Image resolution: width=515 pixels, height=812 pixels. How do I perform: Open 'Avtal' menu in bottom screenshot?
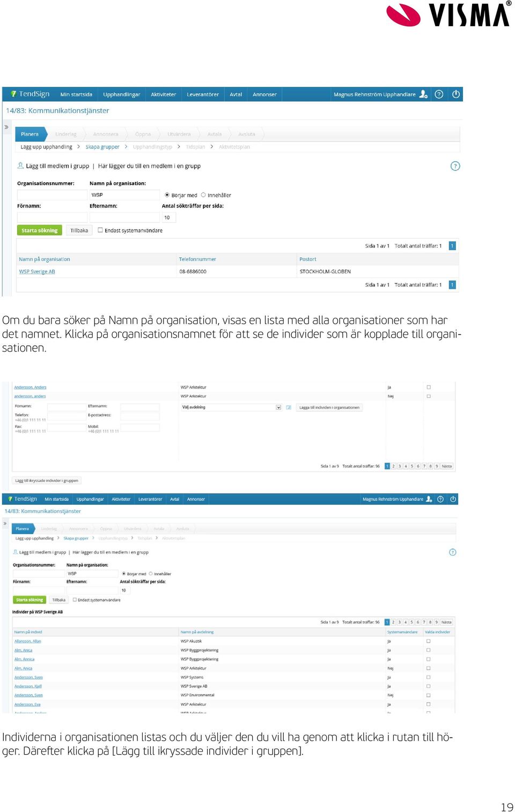(174, 499)
